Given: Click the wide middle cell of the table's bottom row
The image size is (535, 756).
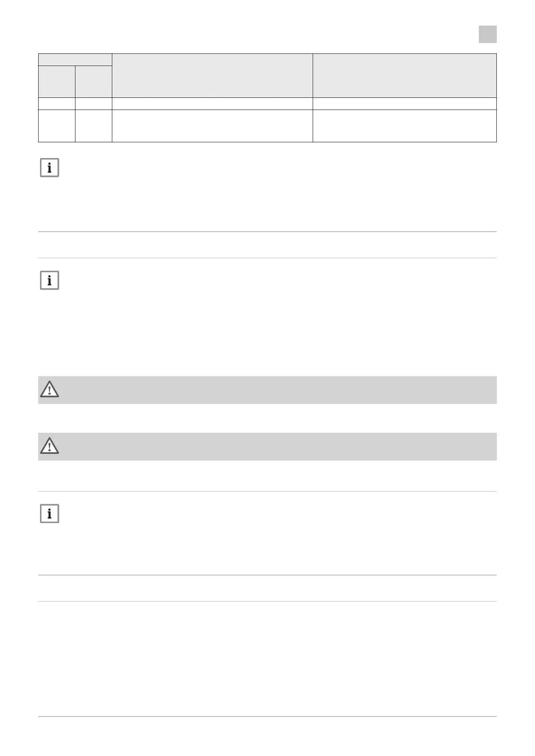Looking at the screenshot, I should tap(212, 126).
